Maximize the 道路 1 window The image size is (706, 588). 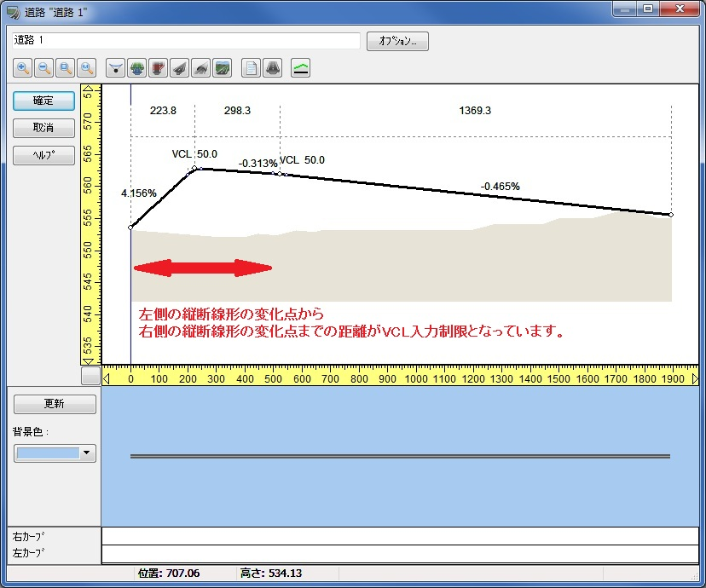click(647, 9)
